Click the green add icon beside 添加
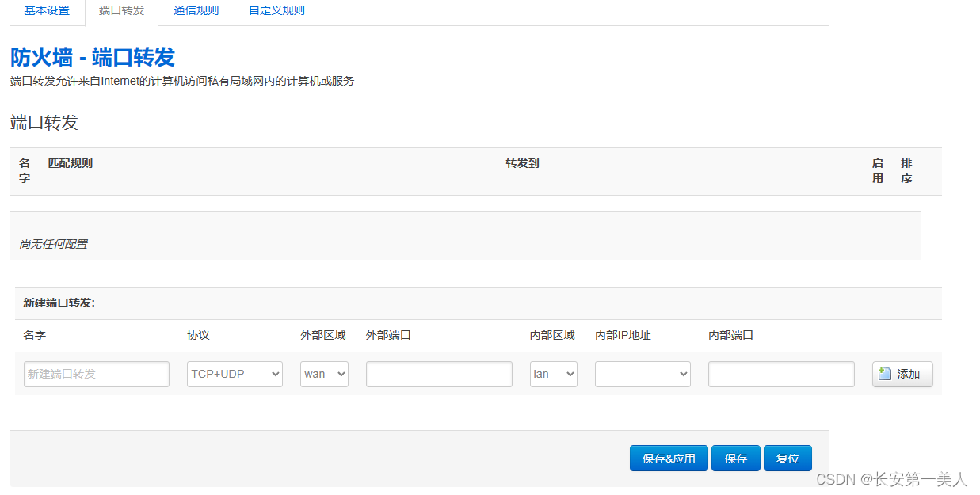 point(886,374)
